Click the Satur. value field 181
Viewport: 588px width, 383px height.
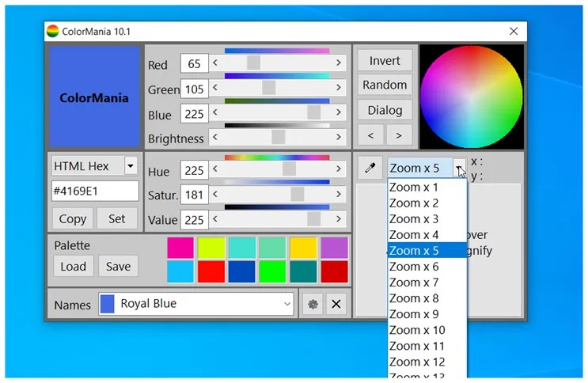[x=194, y=195]
